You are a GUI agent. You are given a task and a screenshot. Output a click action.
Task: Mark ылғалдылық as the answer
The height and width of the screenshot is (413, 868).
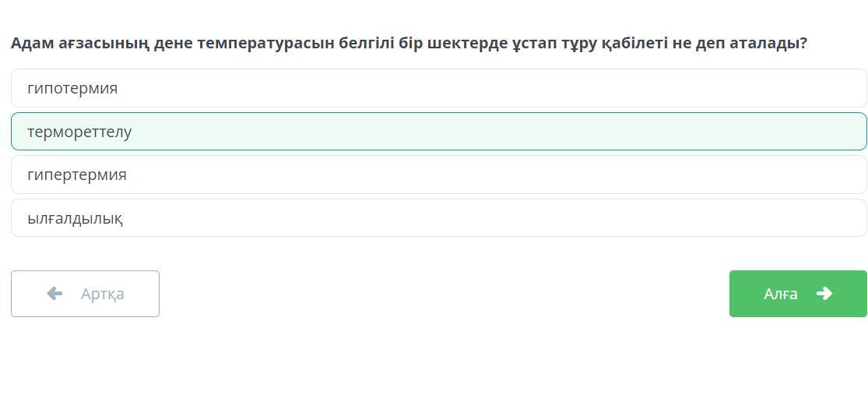click(438, 218)
